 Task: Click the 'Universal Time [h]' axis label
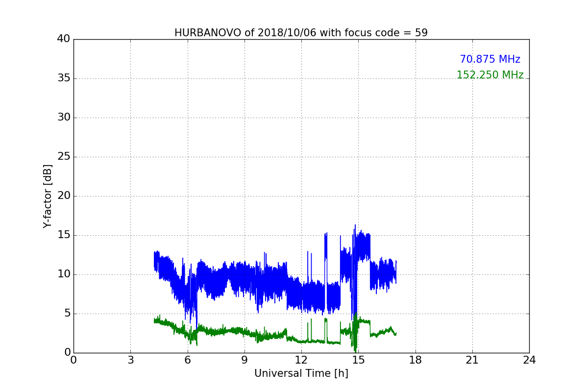(x=301, y=373)
